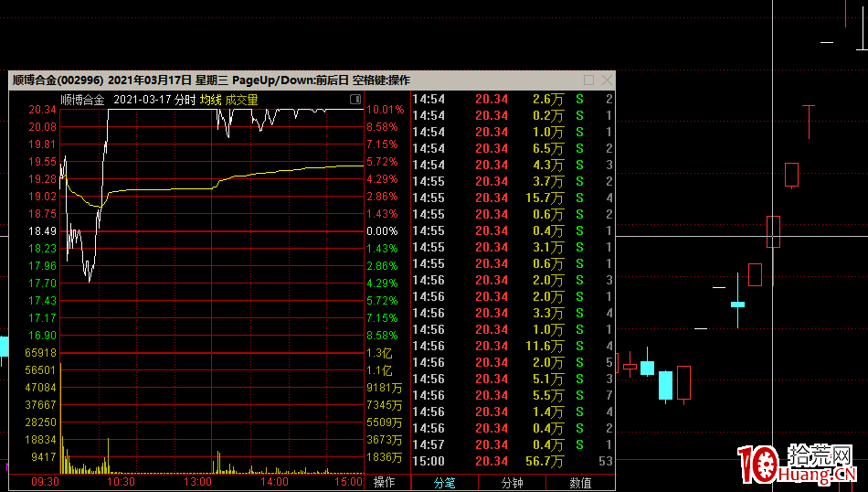Image resolution: width=868 pixels, height=492 pixels.
Task: Switch to the 分钟 tab
Action: [513, 482]
